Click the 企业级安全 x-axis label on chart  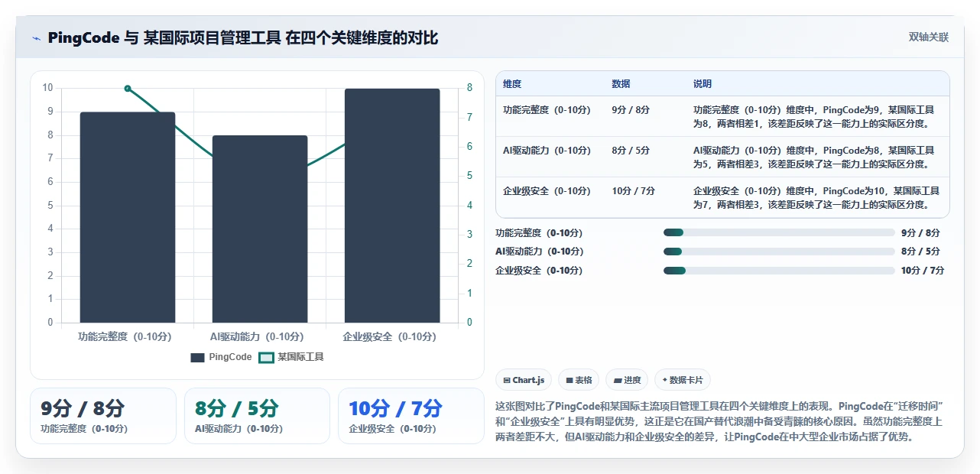tap(390, 336)
